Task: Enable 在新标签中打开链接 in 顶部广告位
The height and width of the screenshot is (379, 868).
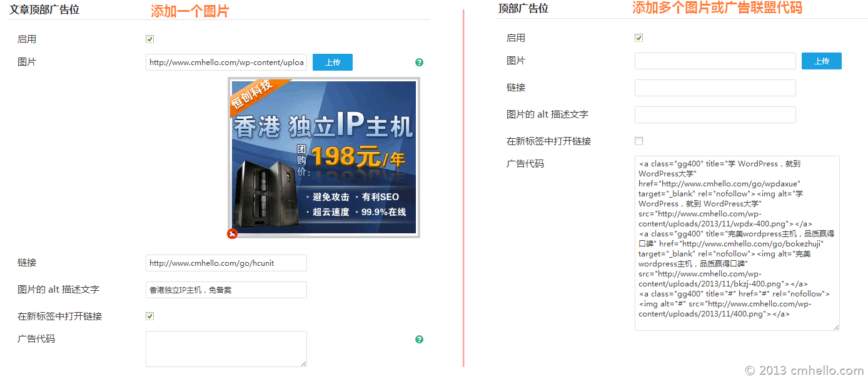Action: pos(638,141)
